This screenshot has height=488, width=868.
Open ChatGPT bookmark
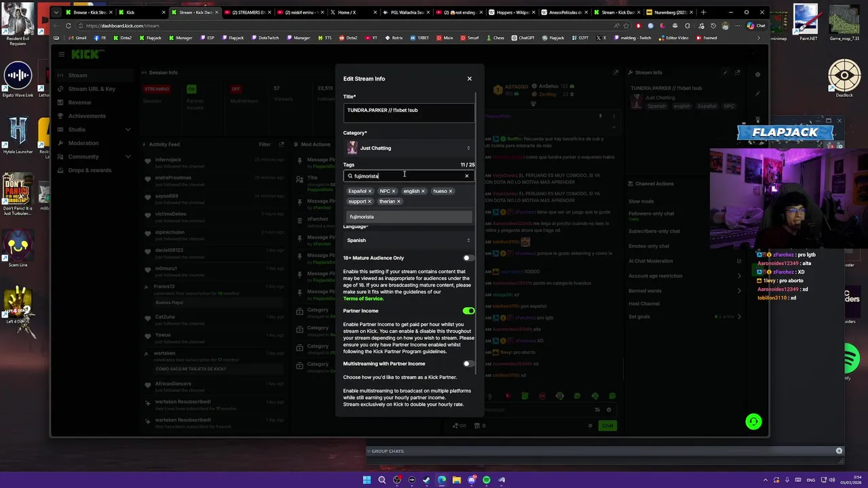[523, 38]
